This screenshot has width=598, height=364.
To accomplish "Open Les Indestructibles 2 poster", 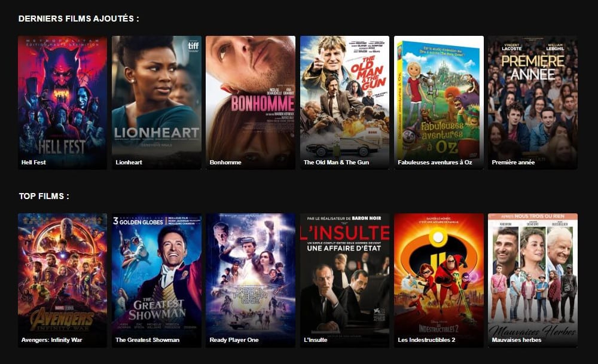I will click(438, 280).
